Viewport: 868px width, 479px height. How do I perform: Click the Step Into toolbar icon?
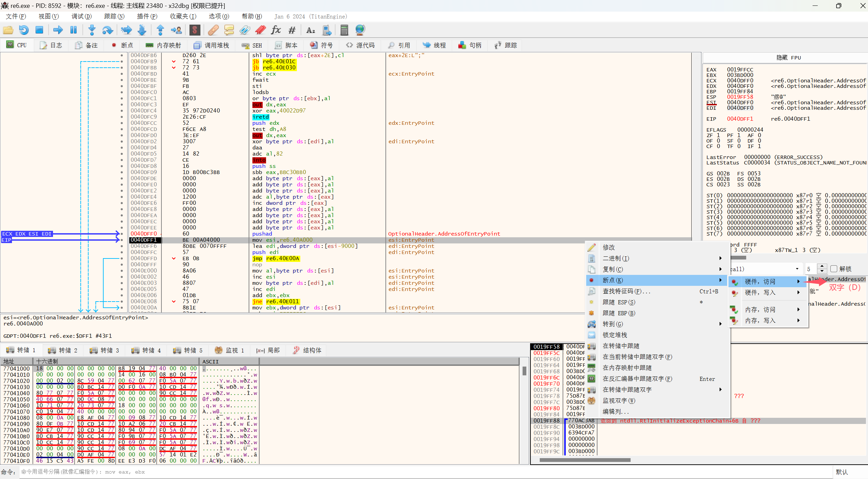[x=92, y=30]
